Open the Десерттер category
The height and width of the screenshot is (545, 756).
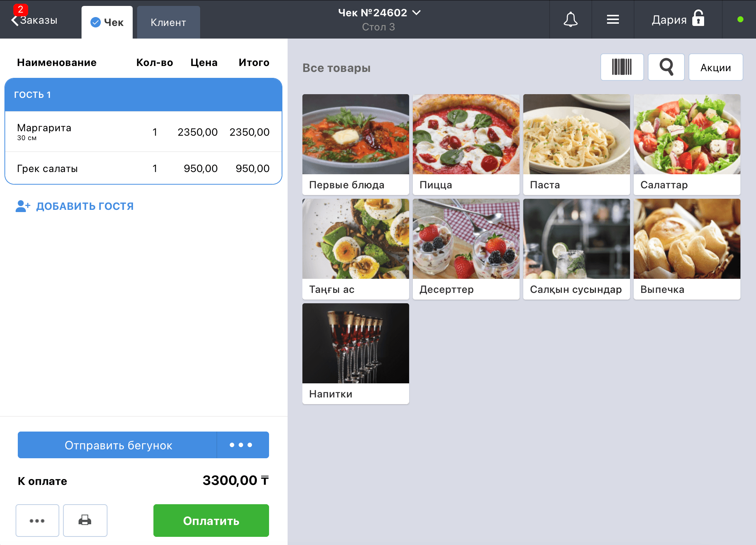466,249
